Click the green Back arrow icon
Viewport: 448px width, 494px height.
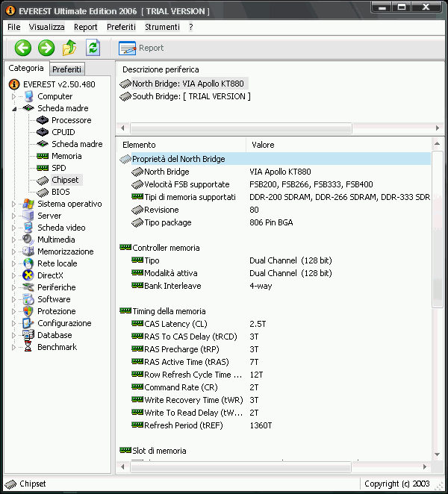(x=23, y=48)
